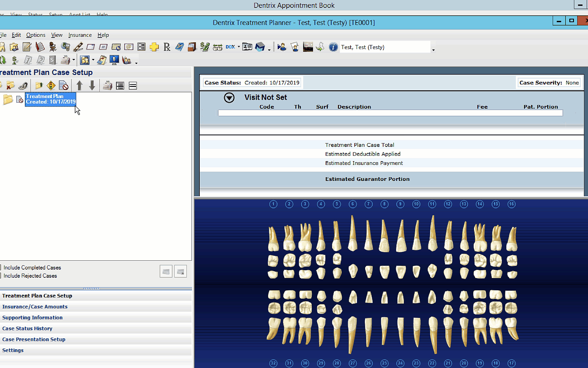Open the Options menu

36,35
